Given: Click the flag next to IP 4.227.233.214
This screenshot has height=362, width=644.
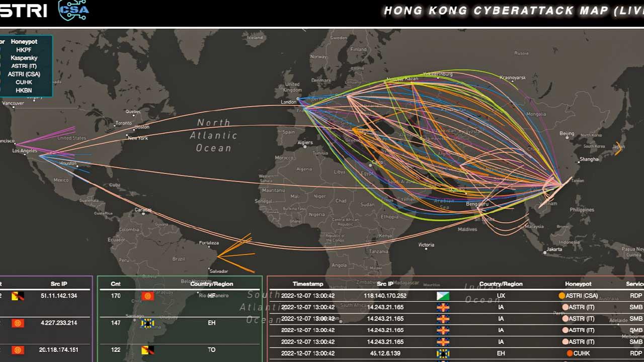Looking at the screenshot, I should pyautogui.click(x=18, y=323).
